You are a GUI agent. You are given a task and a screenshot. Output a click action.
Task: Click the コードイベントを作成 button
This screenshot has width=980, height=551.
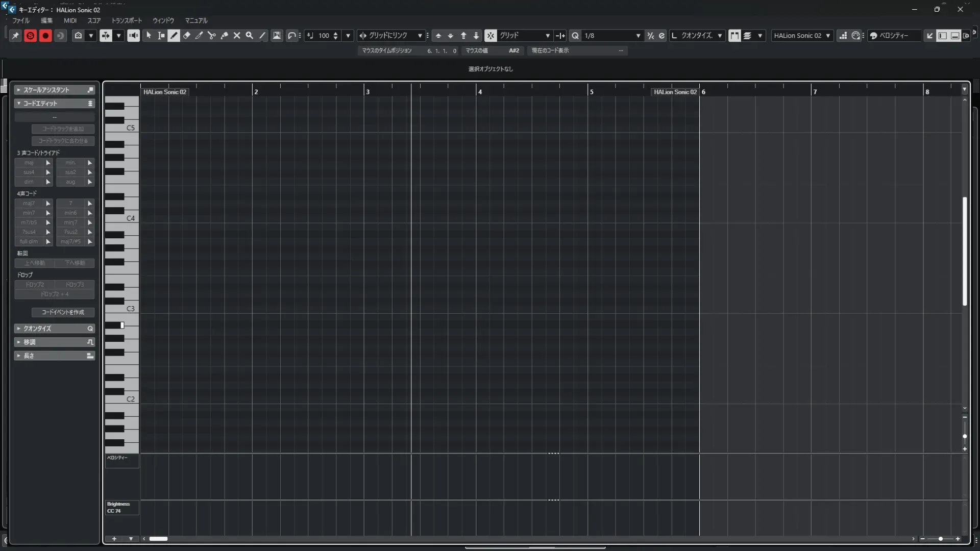(63, 312)
